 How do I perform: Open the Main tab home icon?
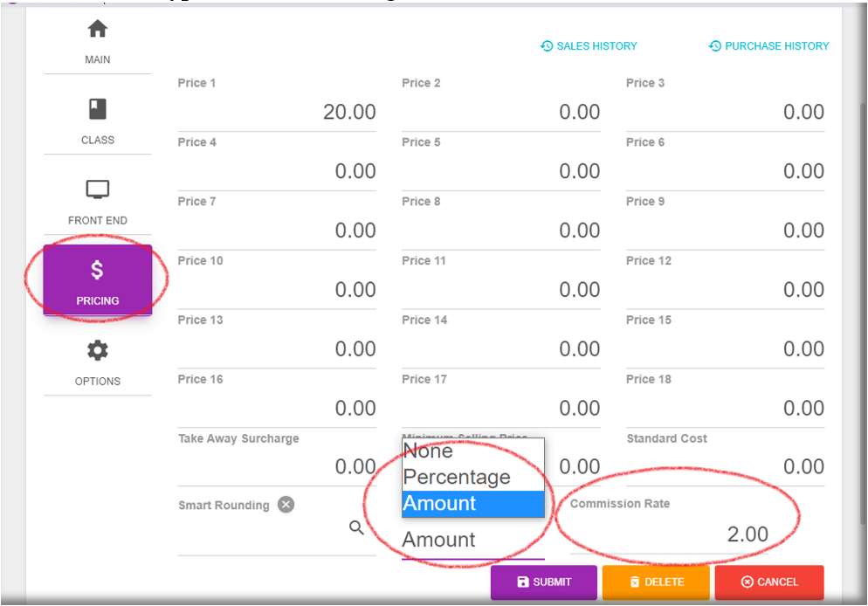pos(98,30)
